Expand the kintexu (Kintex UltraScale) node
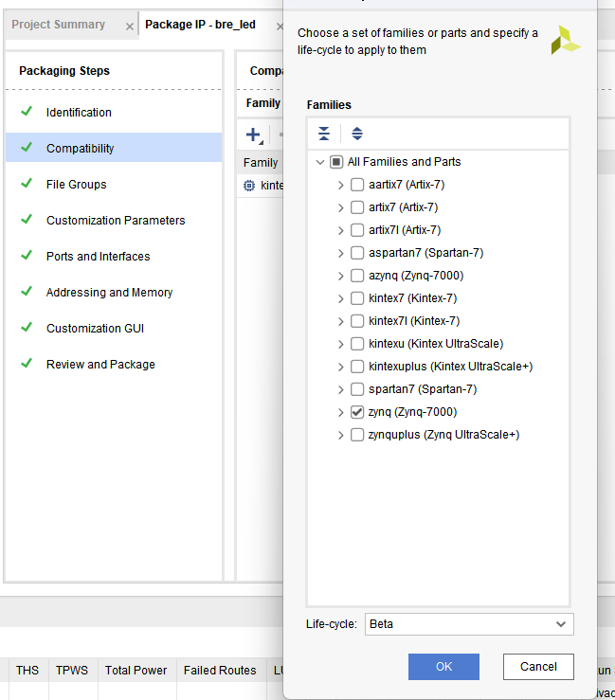The height and width of the screenshot is (700, 615). point(341,344)
